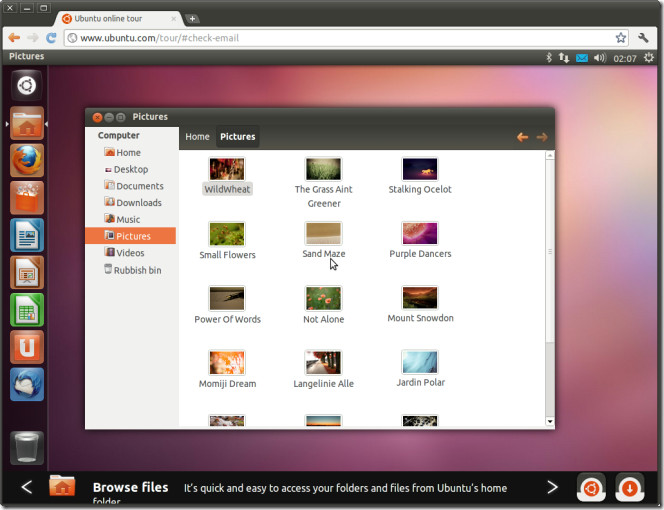Launch LibreOffice Impress from the launcher

(x=27, y=272)
